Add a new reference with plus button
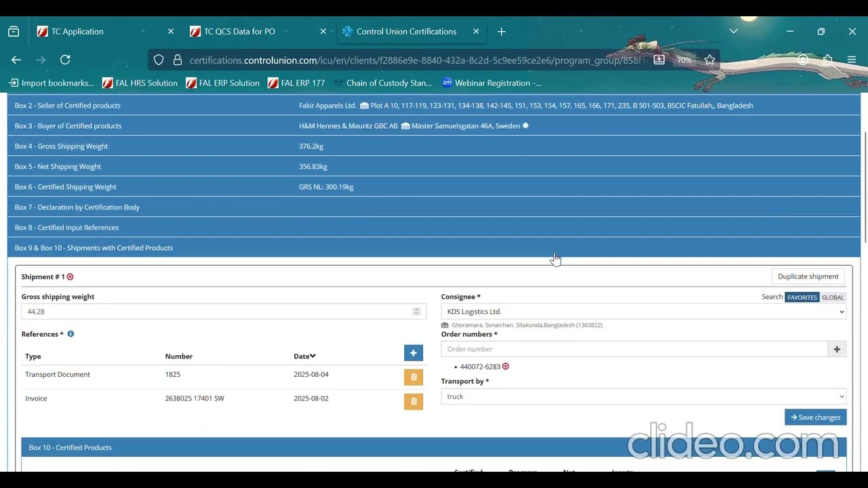Screen dimensions: 868x488 click(414, 353)
